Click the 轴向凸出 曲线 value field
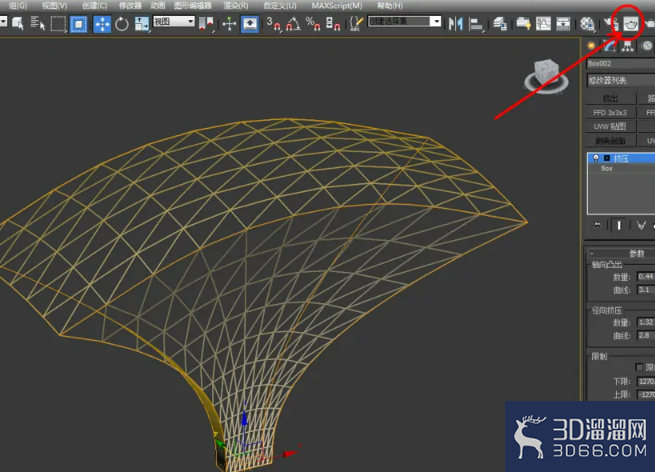Screen dimensions: 655x472 pyautogui.click(x=646, y=289)
